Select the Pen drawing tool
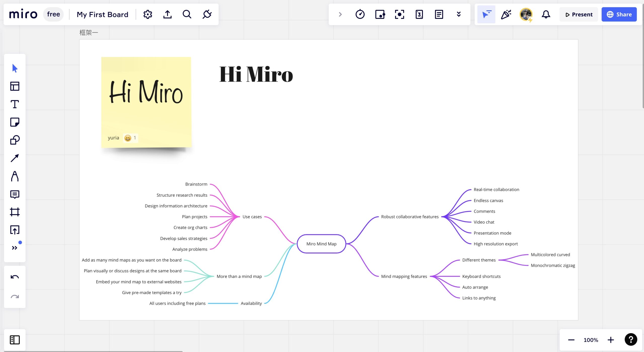The image size is (644, 352). click(15, 176)
